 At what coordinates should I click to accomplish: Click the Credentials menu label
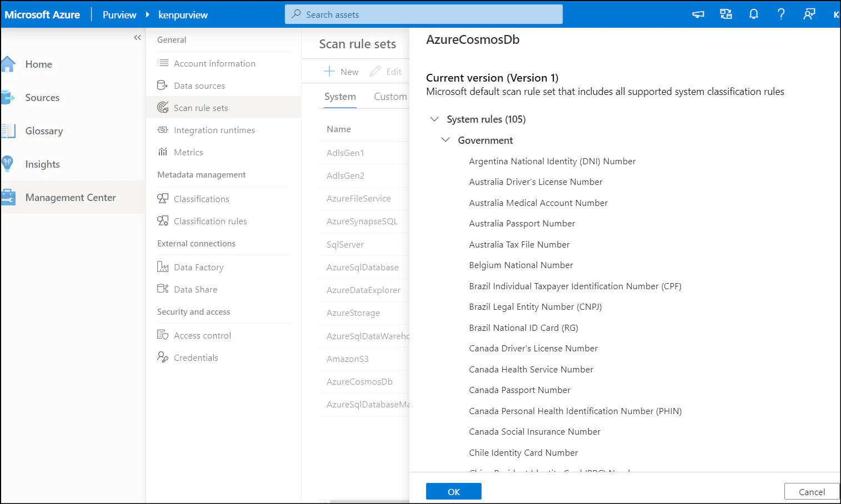click(196, 357)
